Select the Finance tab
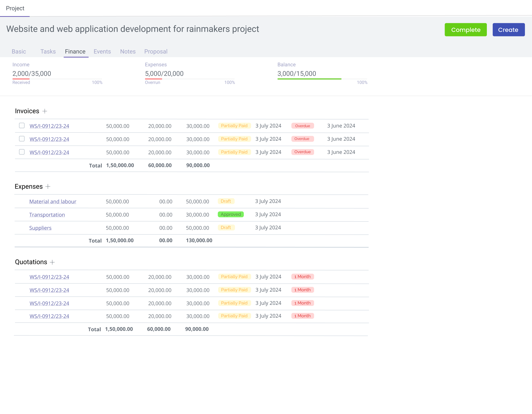This screenshot has width=532, height=414. tap(75, 52)
